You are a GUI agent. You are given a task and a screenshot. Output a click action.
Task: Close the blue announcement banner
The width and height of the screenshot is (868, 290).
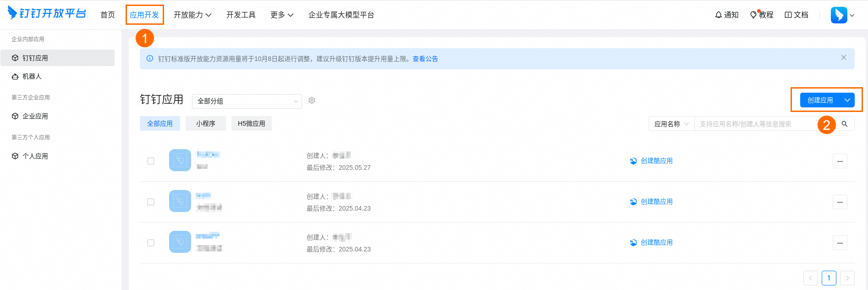coord(844,57)
